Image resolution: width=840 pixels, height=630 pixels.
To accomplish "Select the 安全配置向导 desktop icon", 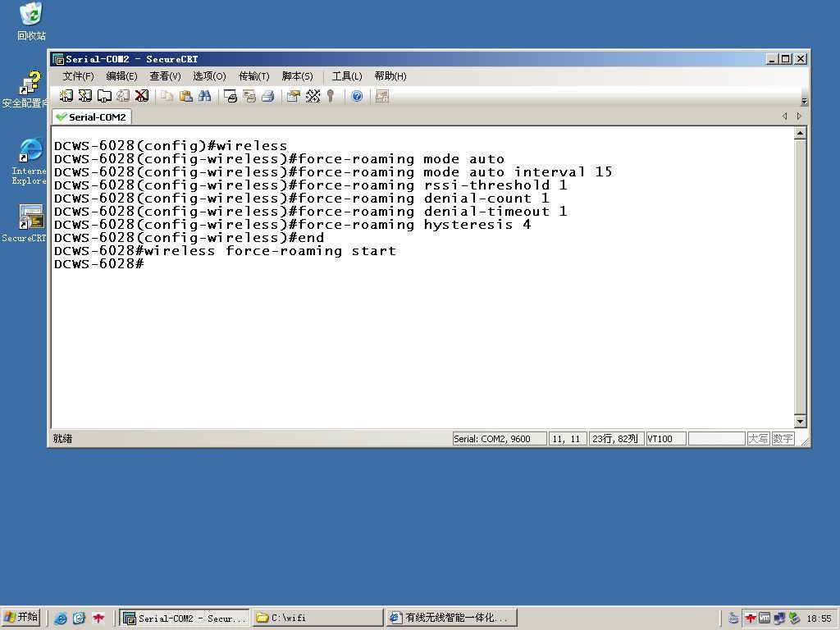I will [25, 89].
